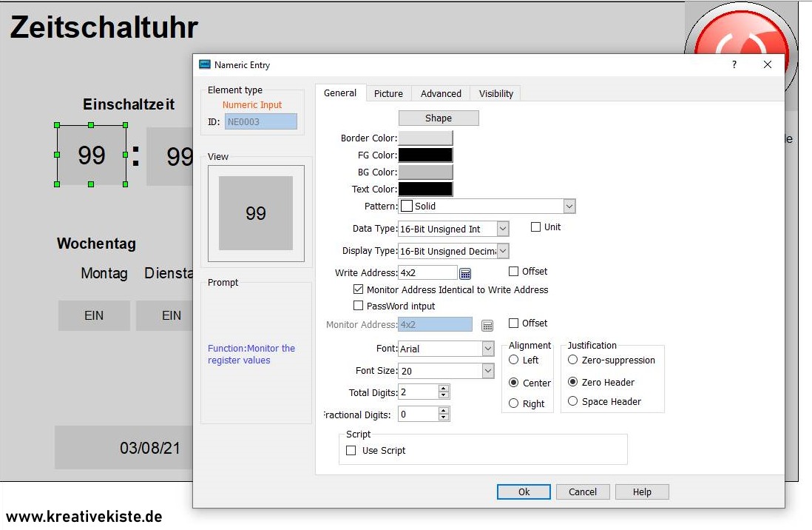Viewport: 812px width, 530px height.
Task: Open the Data Type dropdown
Action: pyautogui.click(x=502, y=229)
